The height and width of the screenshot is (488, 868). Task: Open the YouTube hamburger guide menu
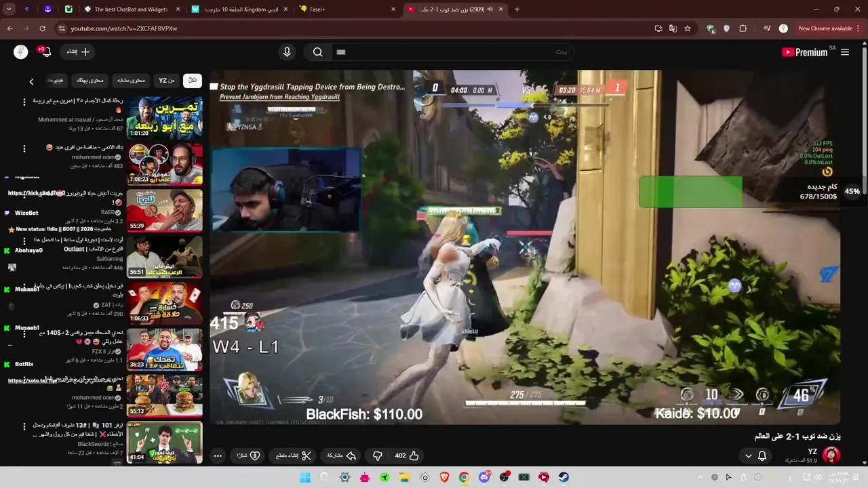point(845,52)
